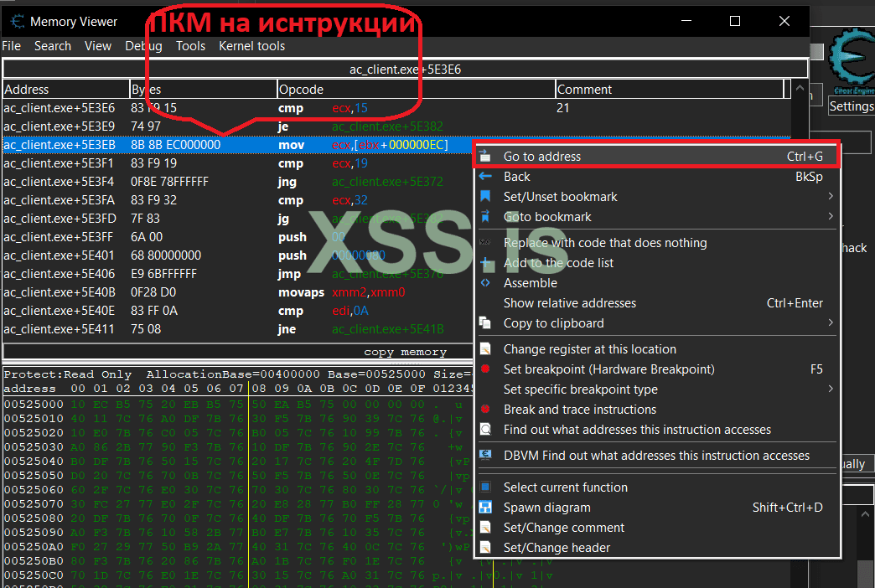Open the Kernel tools menu
Image resolution: width=875 pixels, height=588 pixels.
[x=251, y=46]
